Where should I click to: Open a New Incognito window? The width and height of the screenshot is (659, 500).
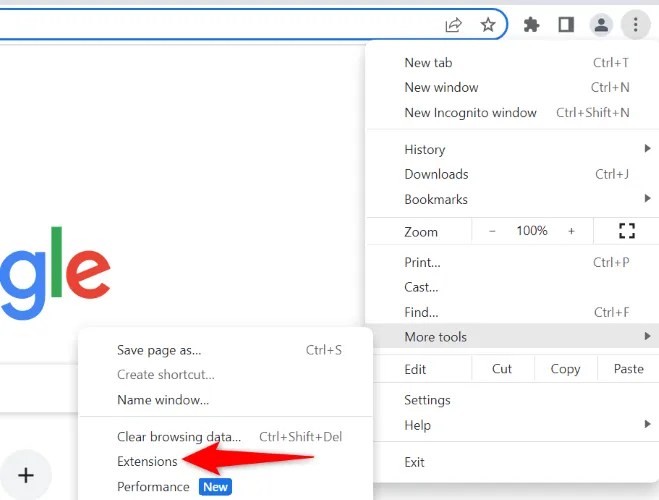(x=514, y=113)
